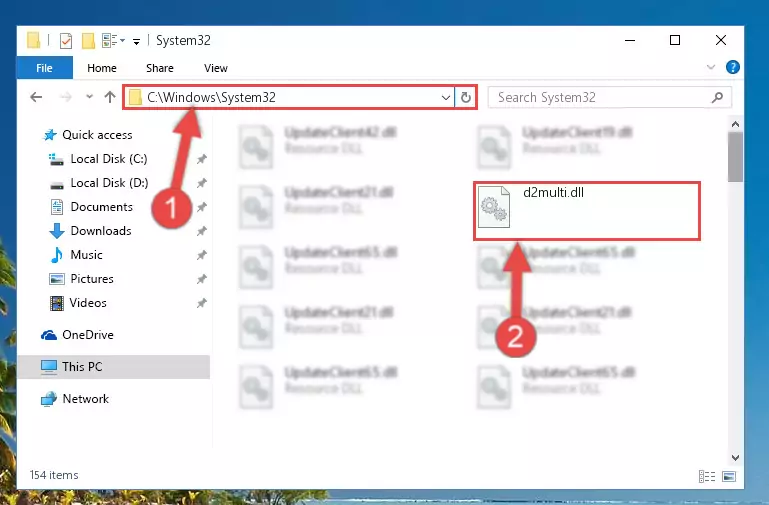Close the System32 window

coord(720,40)
